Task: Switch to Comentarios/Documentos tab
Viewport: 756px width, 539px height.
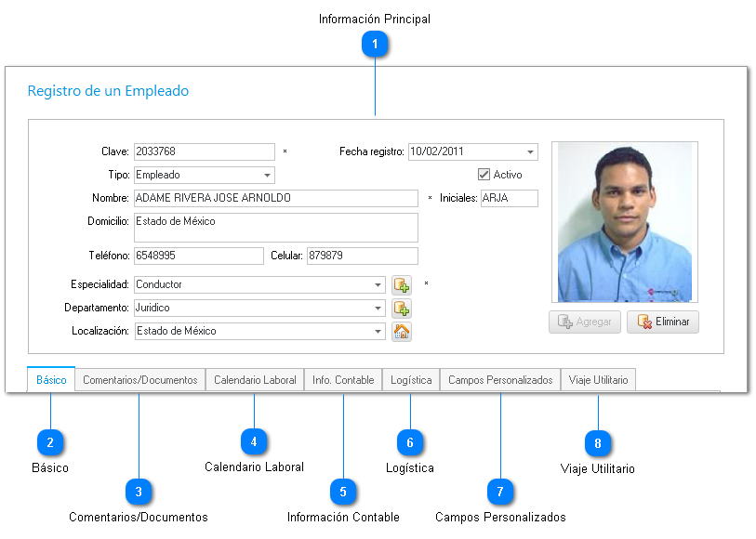Action: pyautogui.click(x=140, y=380)
